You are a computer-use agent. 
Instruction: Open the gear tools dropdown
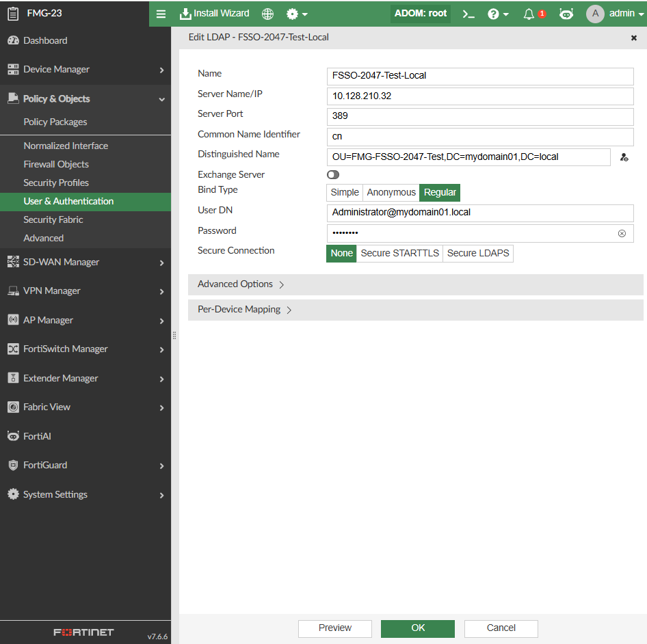pyautogui.click(x=297, y=14)
